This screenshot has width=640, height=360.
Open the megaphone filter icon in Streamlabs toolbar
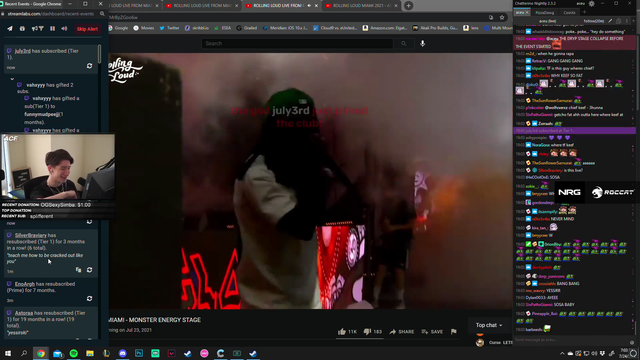[38, 29]
